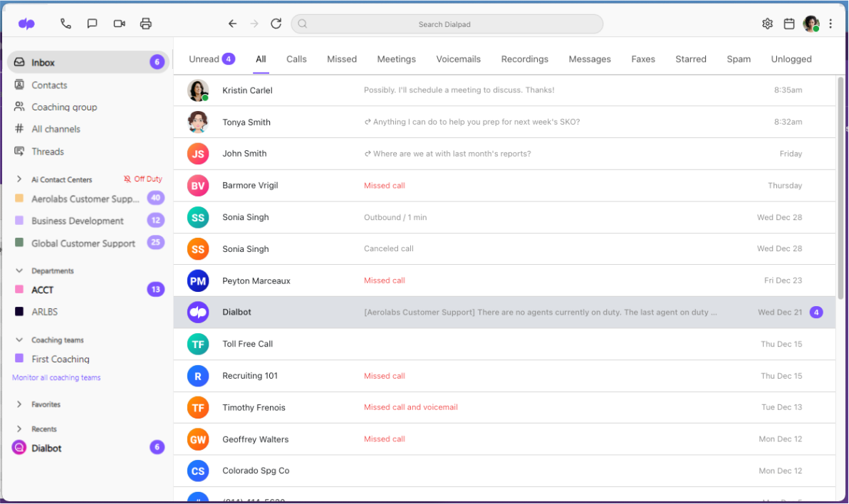
Task: Open Dialpad settings gear
Action: (x=767, y=23)
